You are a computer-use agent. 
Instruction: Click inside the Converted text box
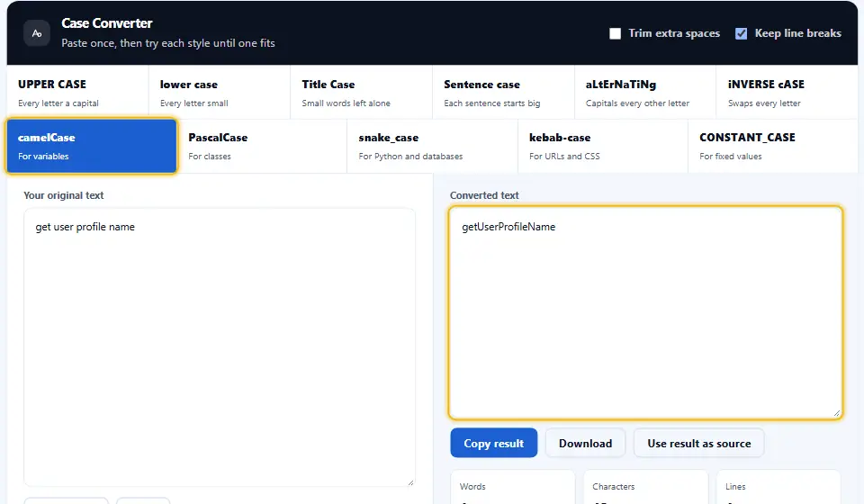tap(645, 312)
